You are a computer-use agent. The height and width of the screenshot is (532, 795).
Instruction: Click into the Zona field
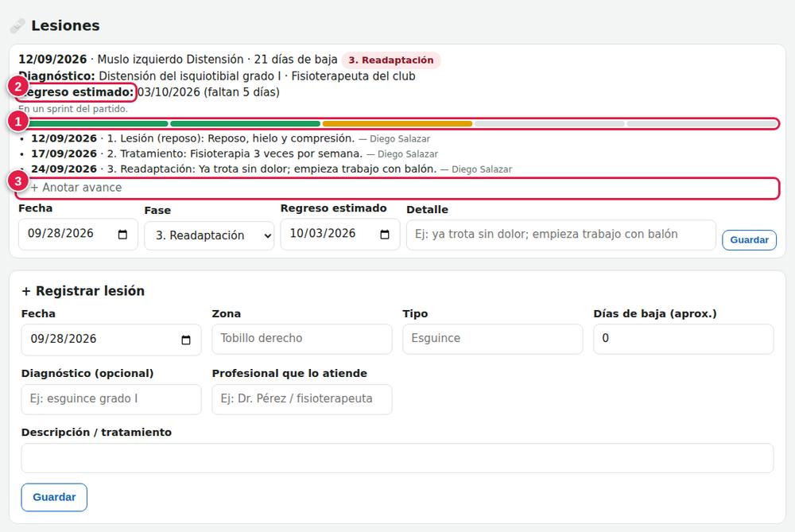[x=302, y=339]
